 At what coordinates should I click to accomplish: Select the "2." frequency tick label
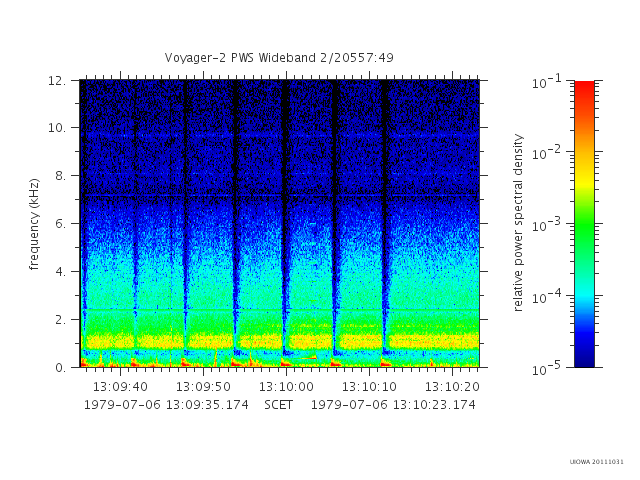[x=60, y=320]
